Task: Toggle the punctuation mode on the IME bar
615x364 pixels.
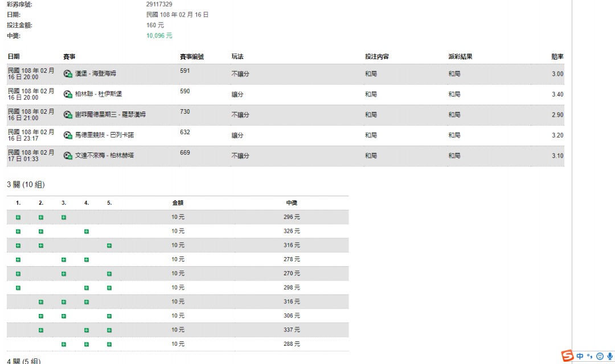Action: point(590,356)
